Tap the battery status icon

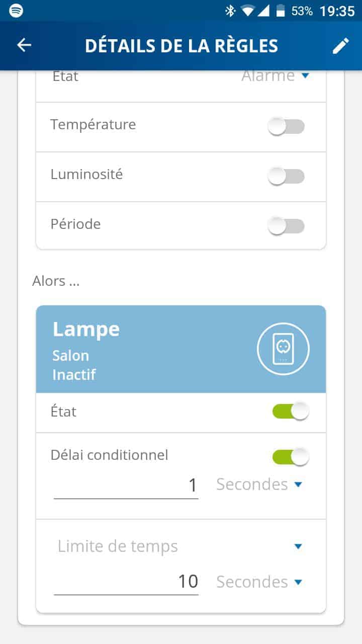281,11
